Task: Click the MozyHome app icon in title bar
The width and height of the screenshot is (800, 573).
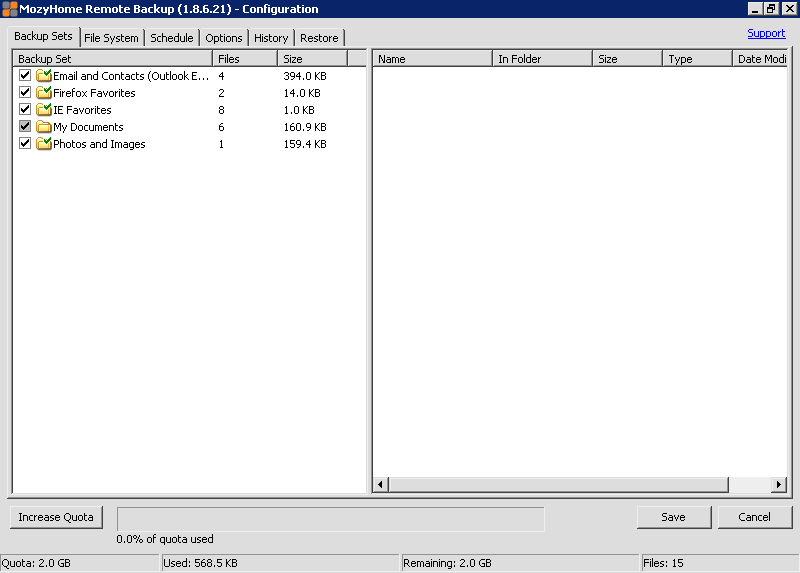Action: click(9, 9)
